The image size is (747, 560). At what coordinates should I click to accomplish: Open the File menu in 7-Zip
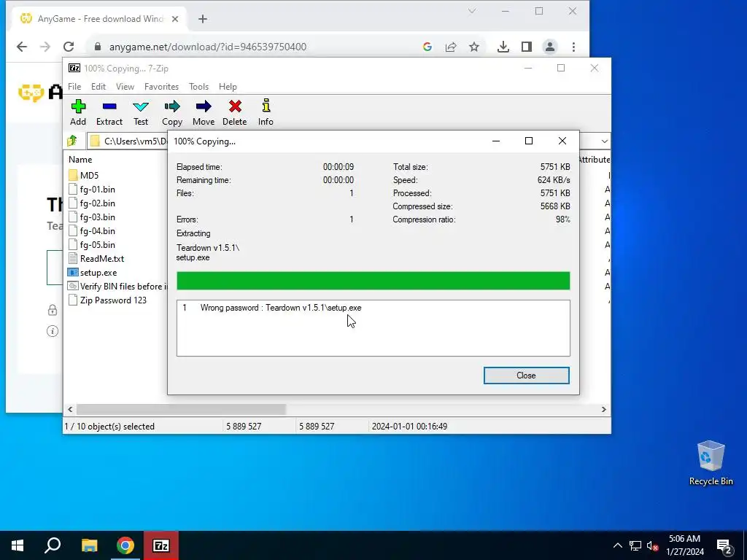click(74, 87)
